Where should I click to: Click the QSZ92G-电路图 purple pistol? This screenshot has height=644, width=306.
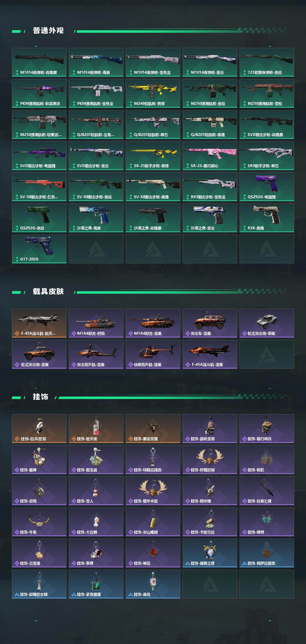(x=267, y=186)
